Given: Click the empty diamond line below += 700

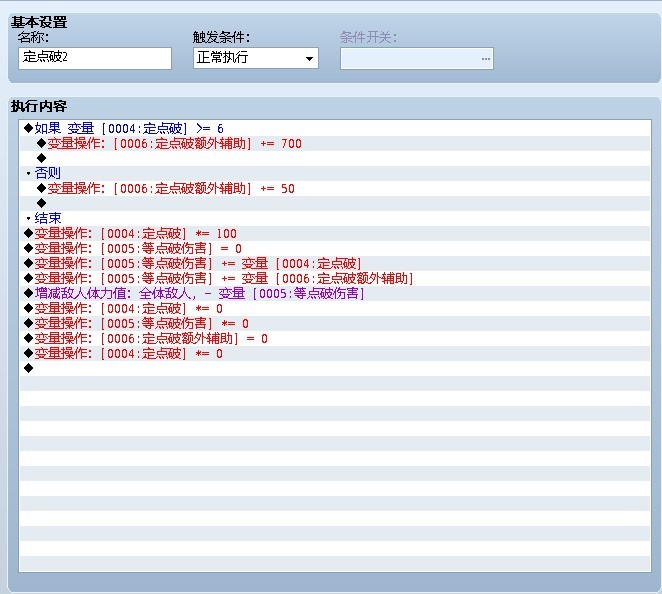Looking at the screenshot, I should (x=334, y=158).
